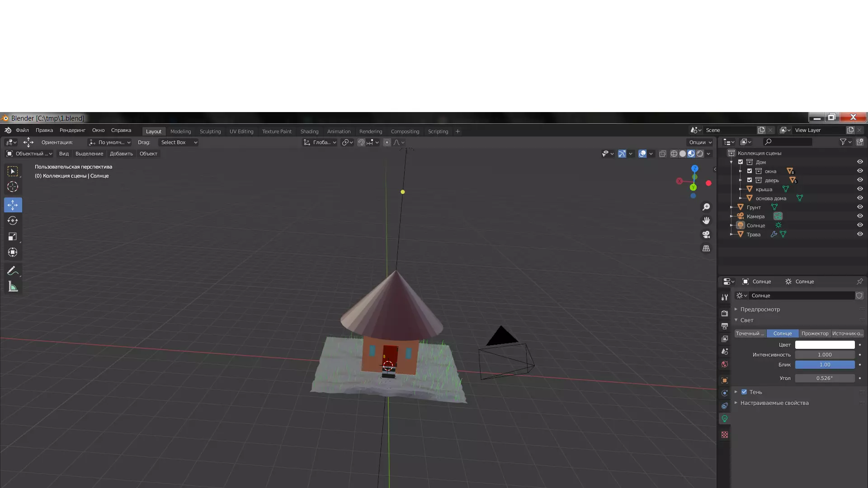Screen dimensions: 868x488
Task: Open the Select Box drag dropdown
Action: [179, 142]
